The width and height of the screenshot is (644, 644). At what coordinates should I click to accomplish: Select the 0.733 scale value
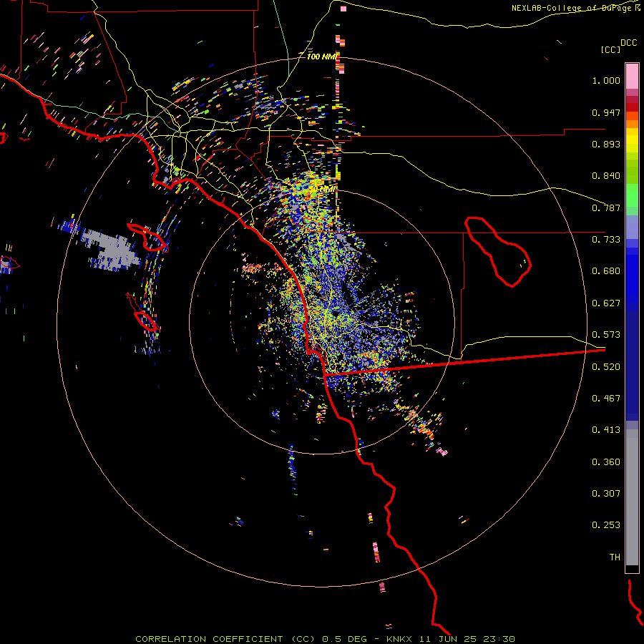pos(606,240)
